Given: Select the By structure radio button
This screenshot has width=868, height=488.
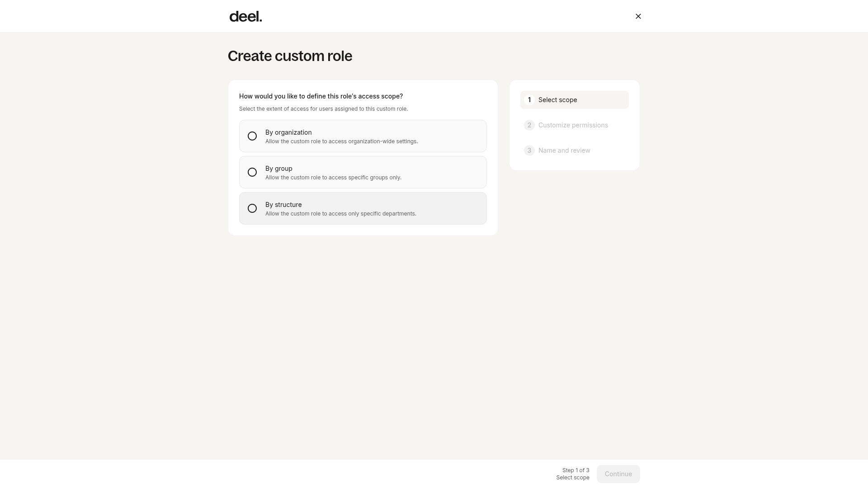Looking at the screenshot, I should point(252,208).
